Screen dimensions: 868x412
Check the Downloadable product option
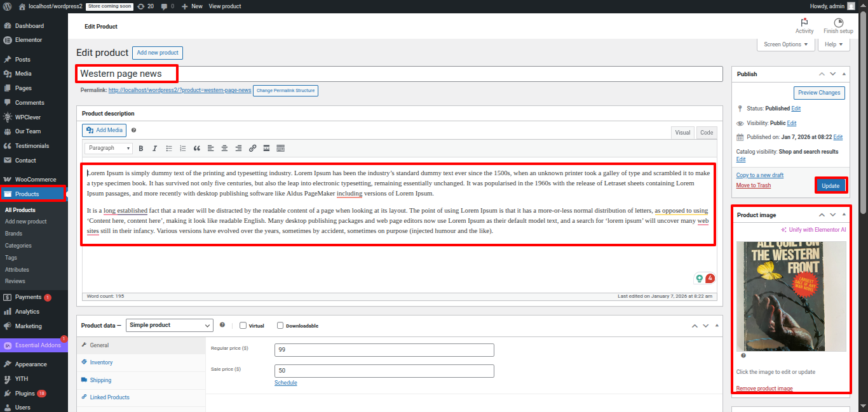[280, 326]
